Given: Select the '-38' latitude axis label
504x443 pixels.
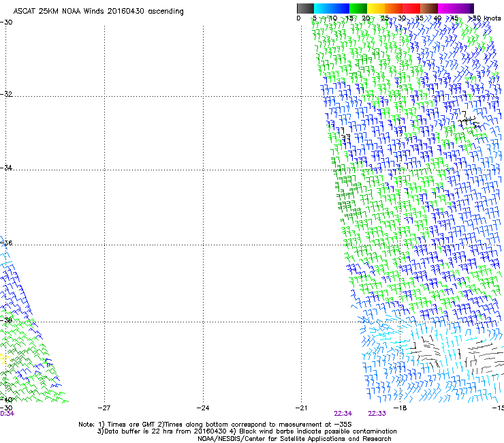Looking at the screenshot, I should coord(6,320).
